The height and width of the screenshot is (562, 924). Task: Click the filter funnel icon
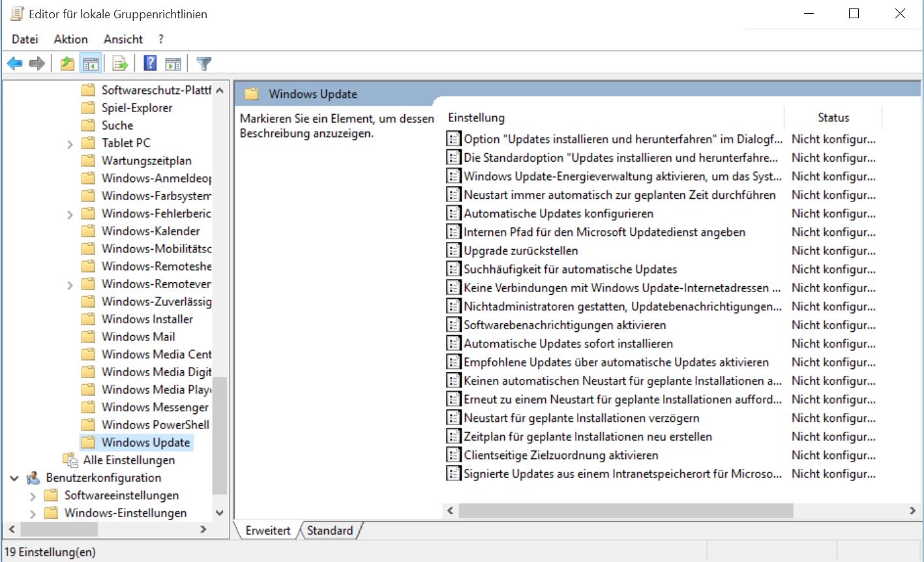click(204, 63)
